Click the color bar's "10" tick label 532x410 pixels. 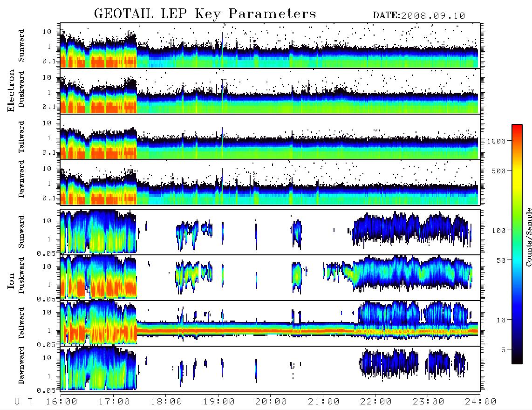coord(501,320)
